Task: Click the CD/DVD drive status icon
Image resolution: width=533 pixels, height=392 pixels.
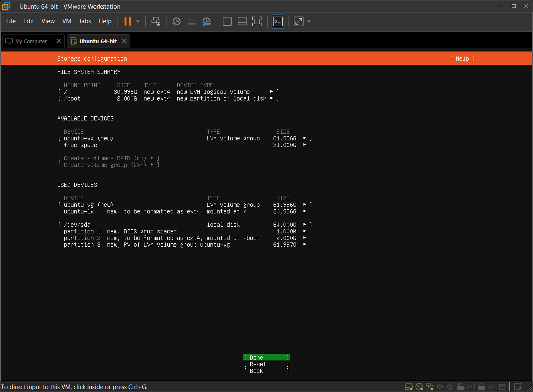Action: pos(419,387)
